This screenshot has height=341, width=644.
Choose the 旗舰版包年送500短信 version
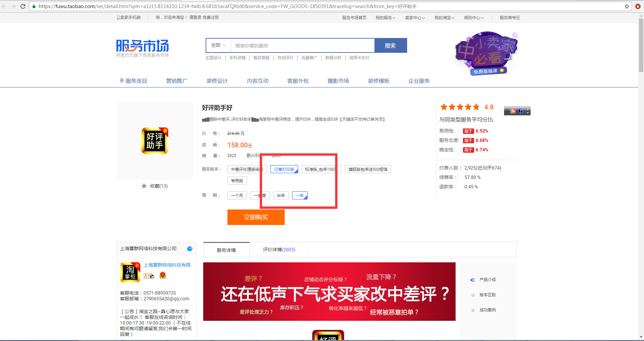point(368,169)
